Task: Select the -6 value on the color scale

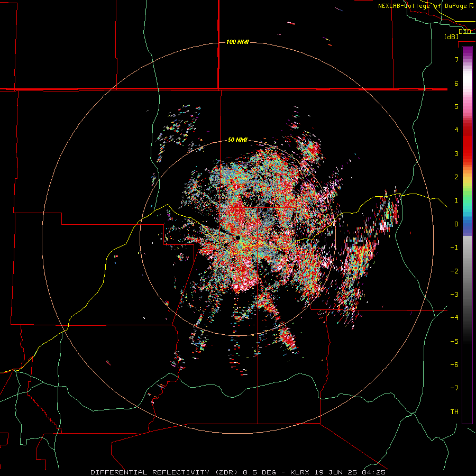Action: click(454, 364)
